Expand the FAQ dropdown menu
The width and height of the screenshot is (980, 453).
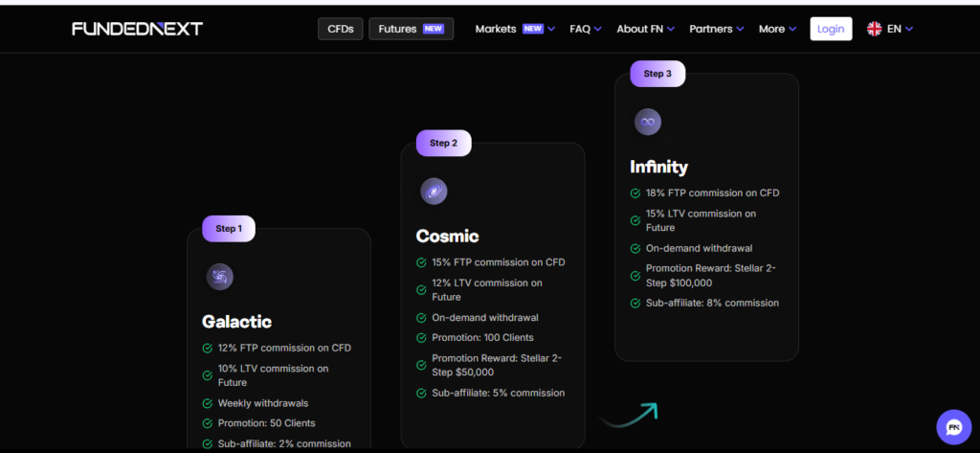click(x=585, y=29)
